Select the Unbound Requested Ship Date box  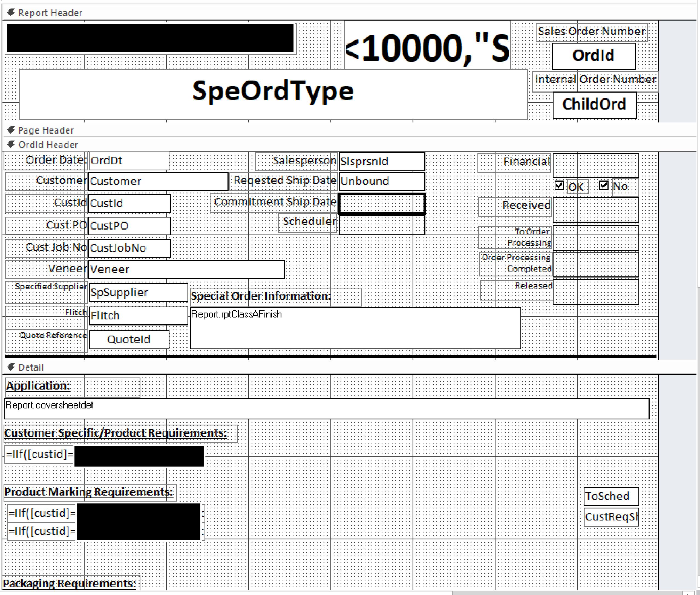(x=382, y=181)
